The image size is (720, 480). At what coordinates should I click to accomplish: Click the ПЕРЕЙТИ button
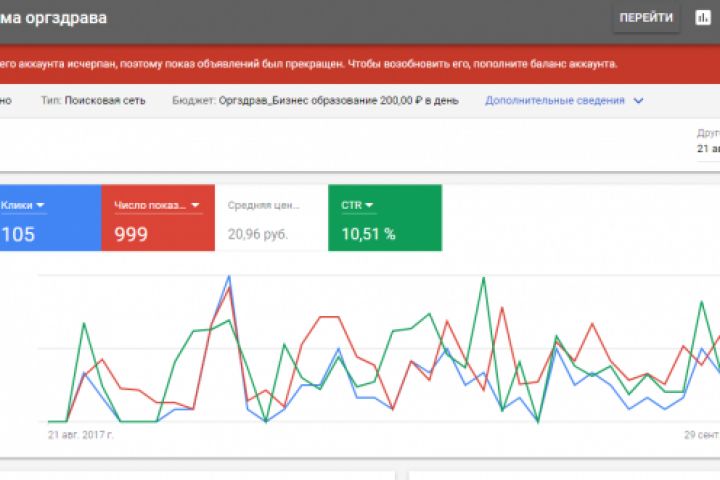coord(646,18)
